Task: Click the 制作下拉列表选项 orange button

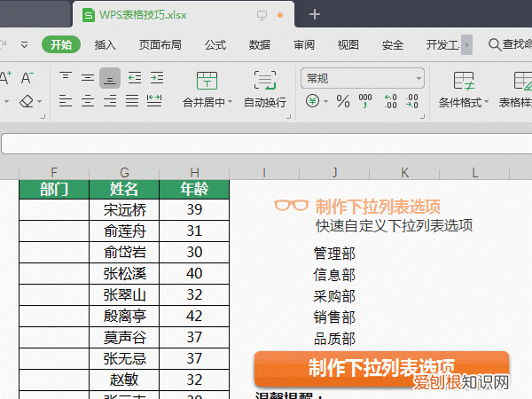Action: [381, 369]
